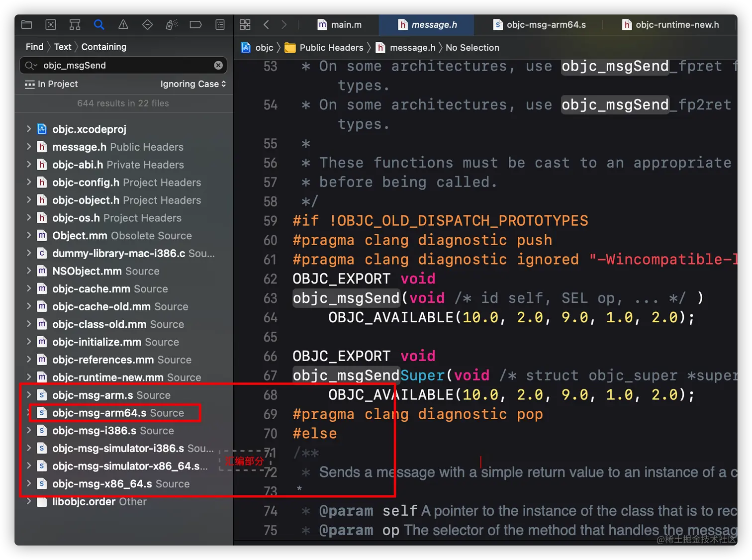Open the Report navigator icon
The image size is (752, 560).
pos(220,24)
